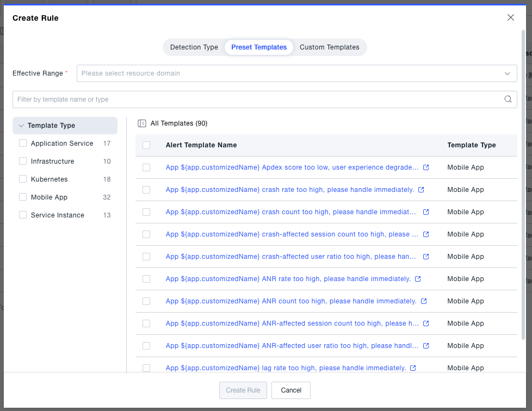Click the Alert Template Name column header
Screen dimensions: 532x411
pyautogui.click(x=201, y=145)
